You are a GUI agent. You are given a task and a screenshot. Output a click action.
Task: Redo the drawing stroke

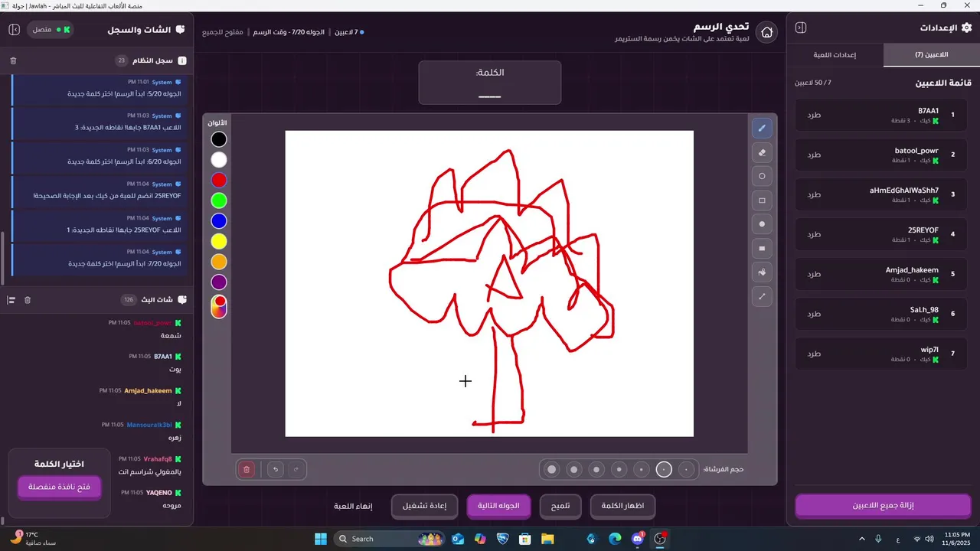(x=296, y=469)
